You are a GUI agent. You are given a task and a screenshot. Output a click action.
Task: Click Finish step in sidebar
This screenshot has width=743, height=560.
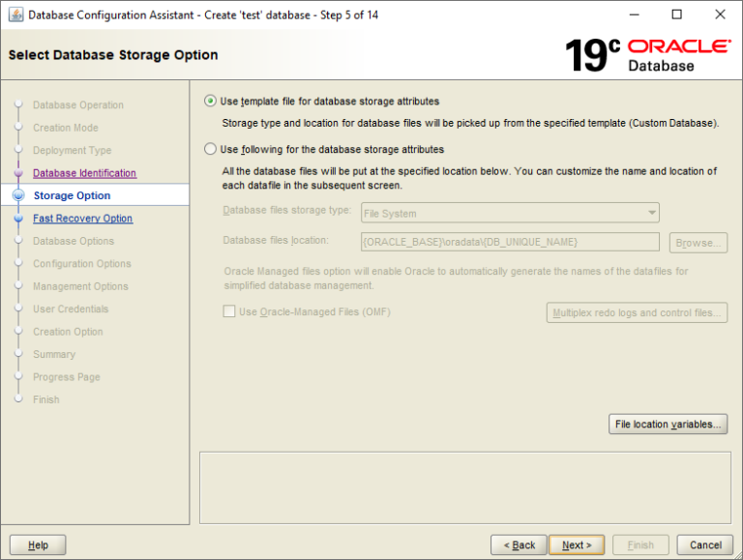tap(46, 399)
